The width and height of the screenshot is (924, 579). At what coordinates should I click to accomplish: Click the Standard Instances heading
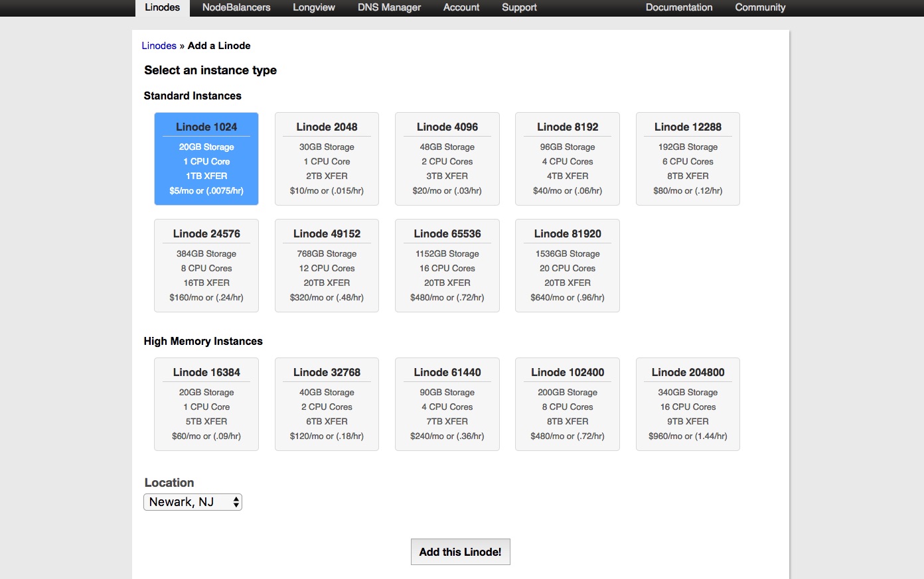click(193, 96)
